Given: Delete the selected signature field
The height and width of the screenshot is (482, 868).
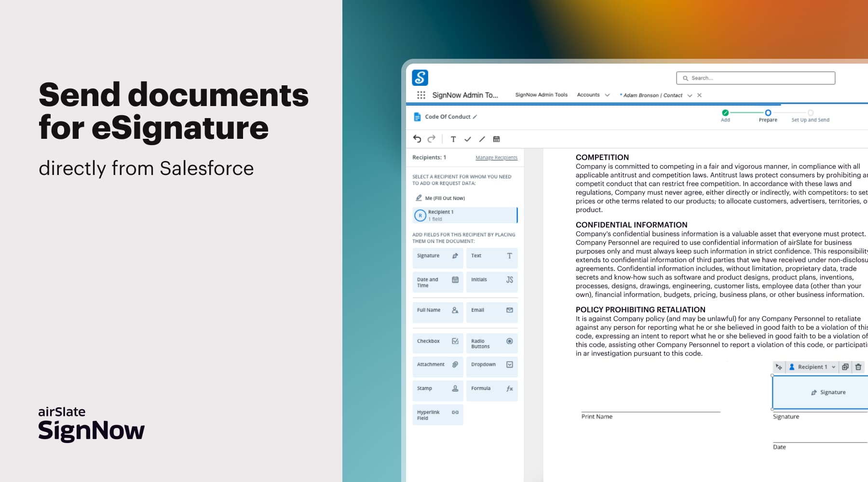Looking at the screenshot, I should tap(858, 367).
